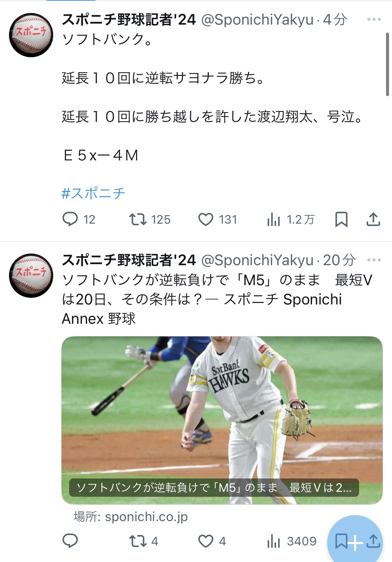Share the first tweet via share icon

(373, 219)
